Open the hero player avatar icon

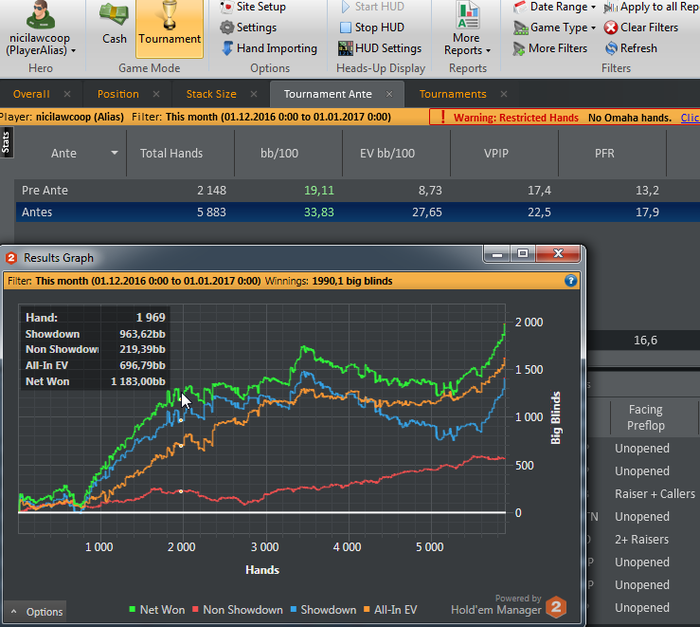(x=40, y=15)
